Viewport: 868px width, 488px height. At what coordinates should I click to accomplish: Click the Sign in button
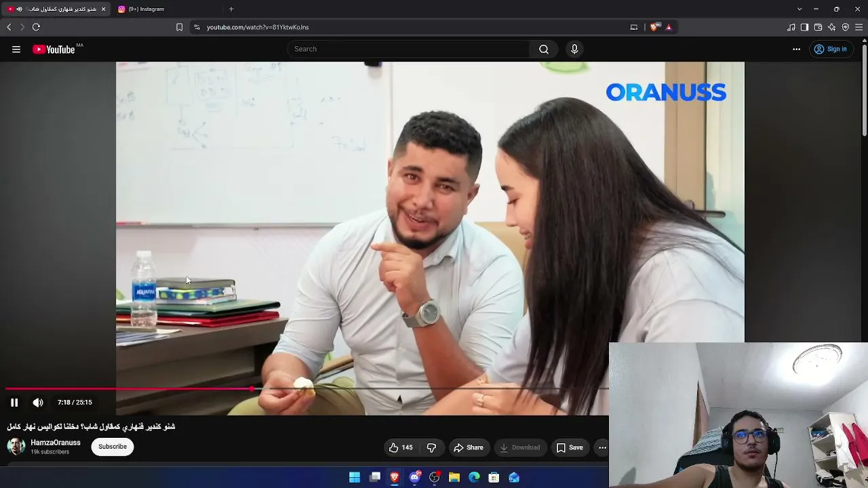click(x=830, y=49)
